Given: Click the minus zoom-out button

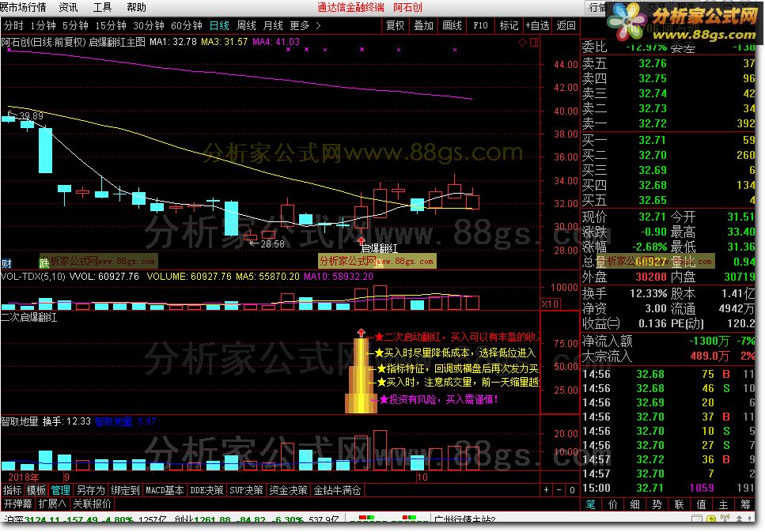Looking at the screenshot, I should click(x=559, y=489).
